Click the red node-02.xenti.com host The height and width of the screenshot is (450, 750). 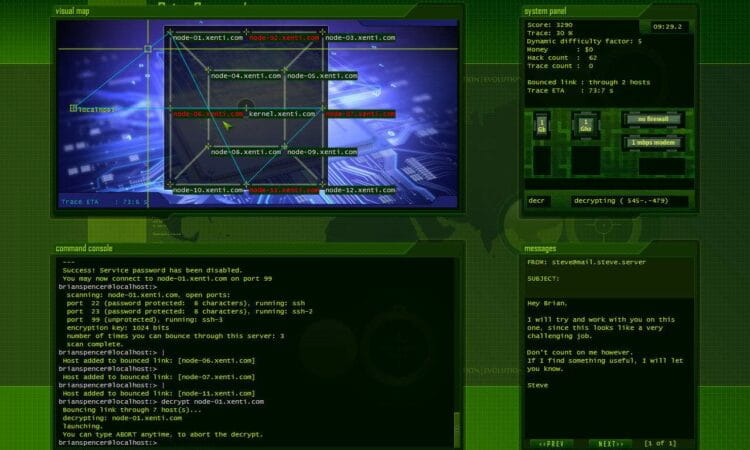[x=284, y=37]
